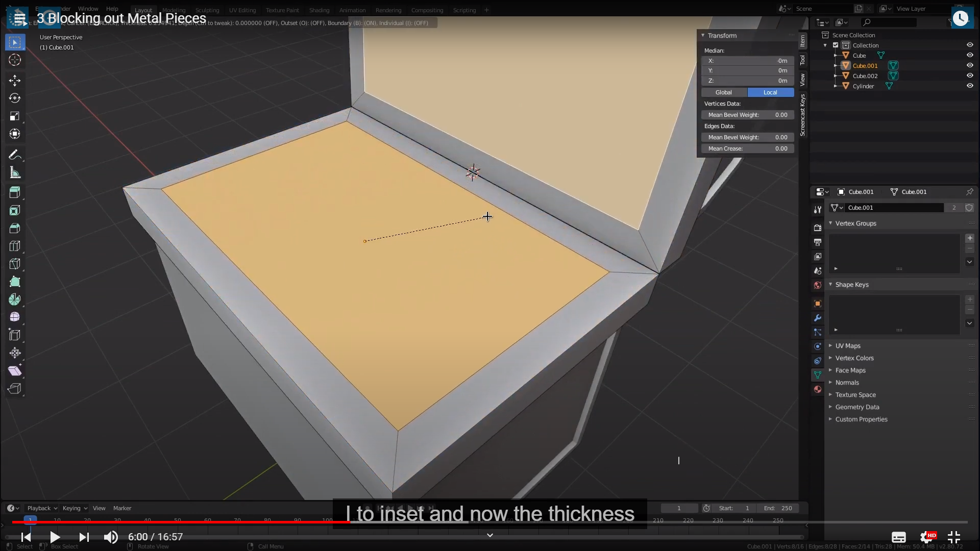Add a new vertex group with plus button
Image resolution: width=980 pixels, height=551 pixels.
[x=970, y=238]
